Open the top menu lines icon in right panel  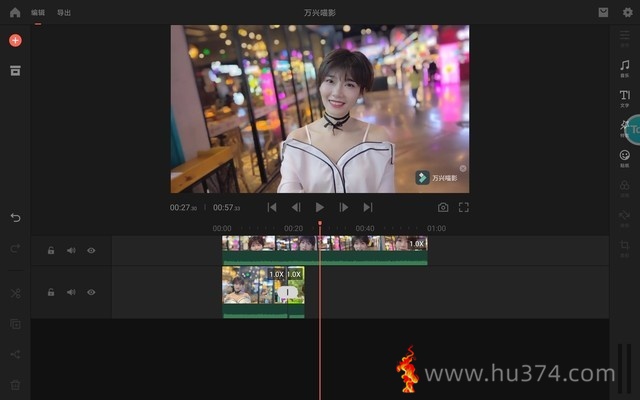coord(624,38)
